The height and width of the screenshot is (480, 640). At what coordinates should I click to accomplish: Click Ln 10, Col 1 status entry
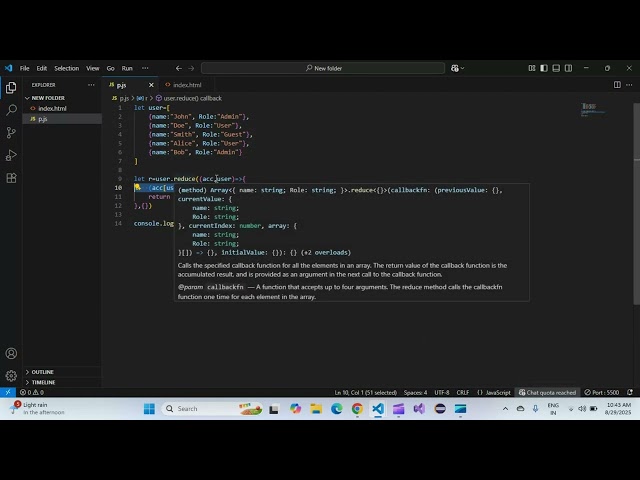tap(366, 392)
